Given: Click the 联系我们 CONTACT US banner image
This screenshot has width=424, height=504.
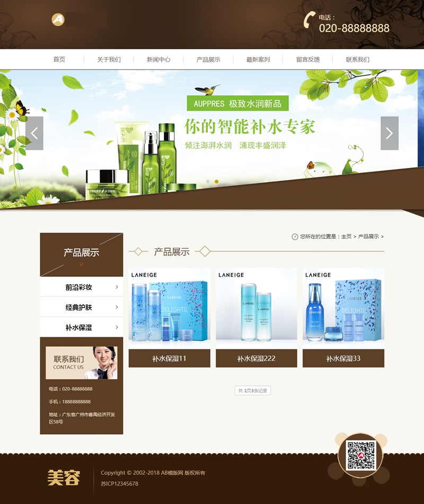Looking at the screenshot, I should (82, 363).
